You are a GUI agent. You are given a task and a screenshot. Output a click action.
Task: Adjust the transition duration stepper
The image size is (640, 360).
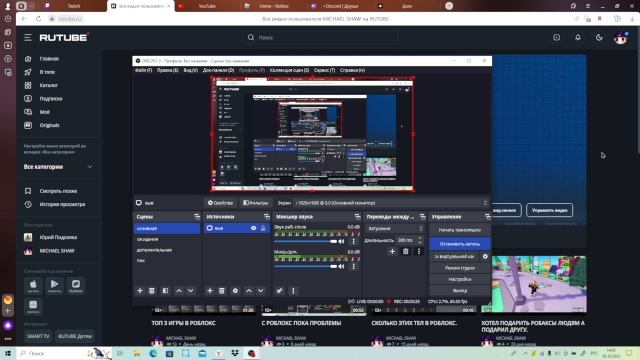point(420,240)
